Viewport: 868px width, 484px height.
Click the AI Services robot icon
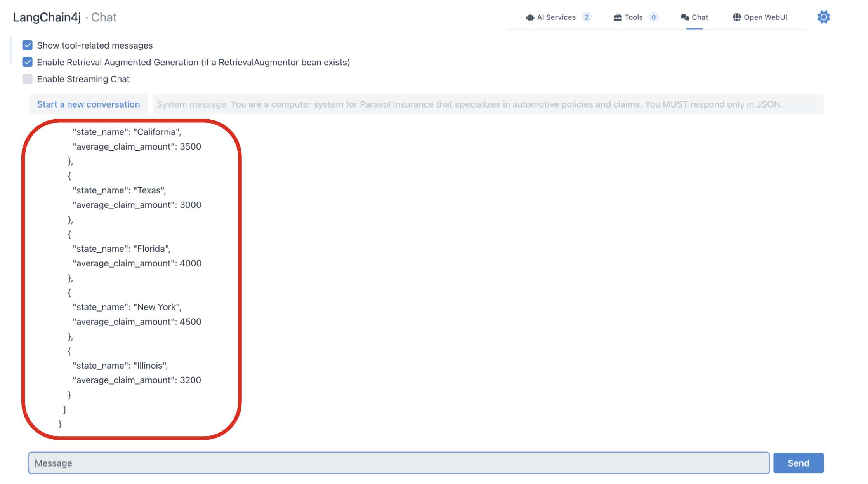pos(530,17)
